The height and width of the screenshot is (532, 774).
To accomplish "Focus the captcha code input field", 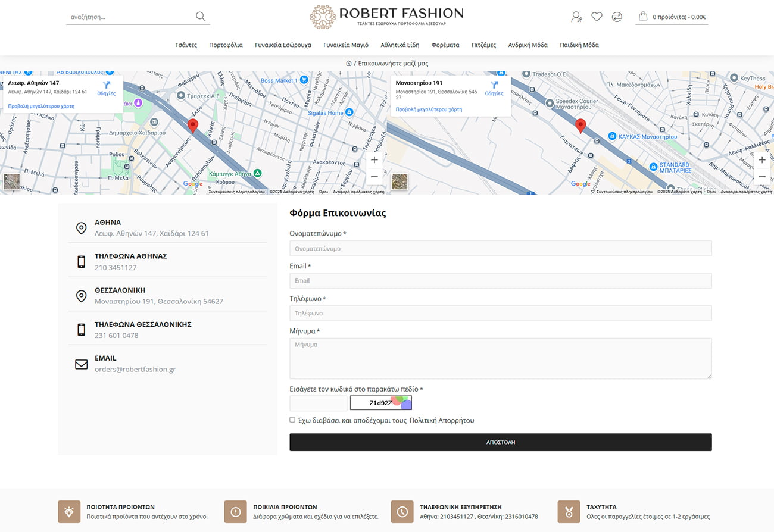I will point(318,403).
